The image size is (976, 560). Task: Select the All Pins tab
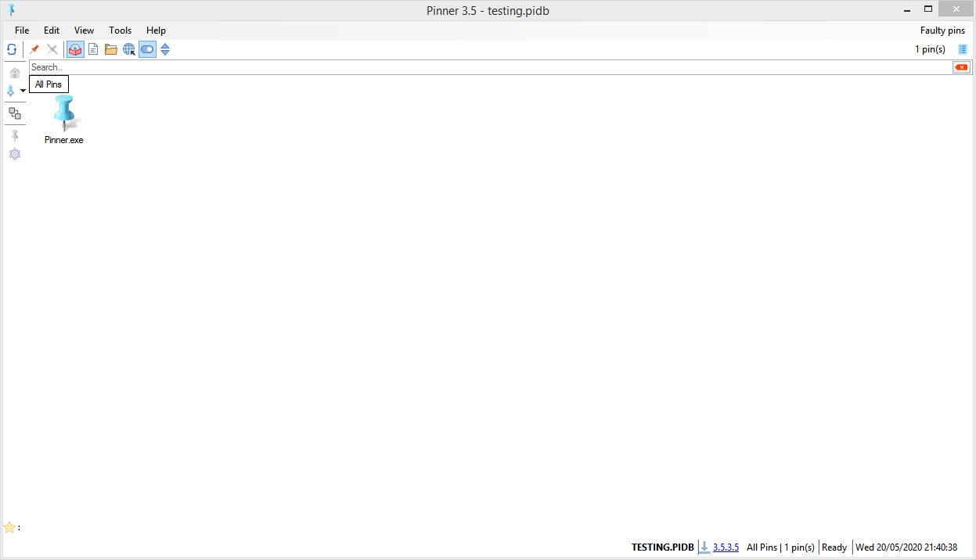49,84
